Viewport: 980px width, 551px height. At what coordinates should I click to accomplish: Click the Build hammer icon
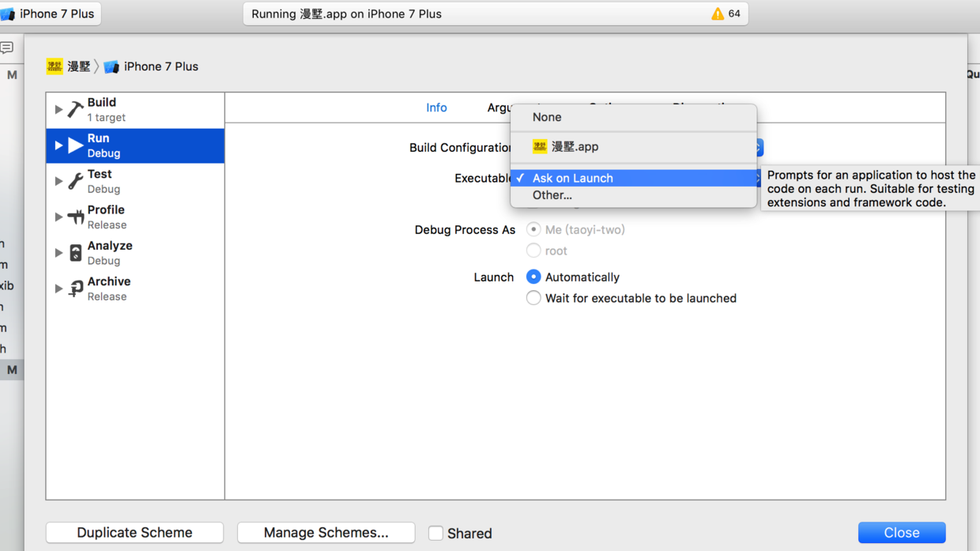pos(75,109)
